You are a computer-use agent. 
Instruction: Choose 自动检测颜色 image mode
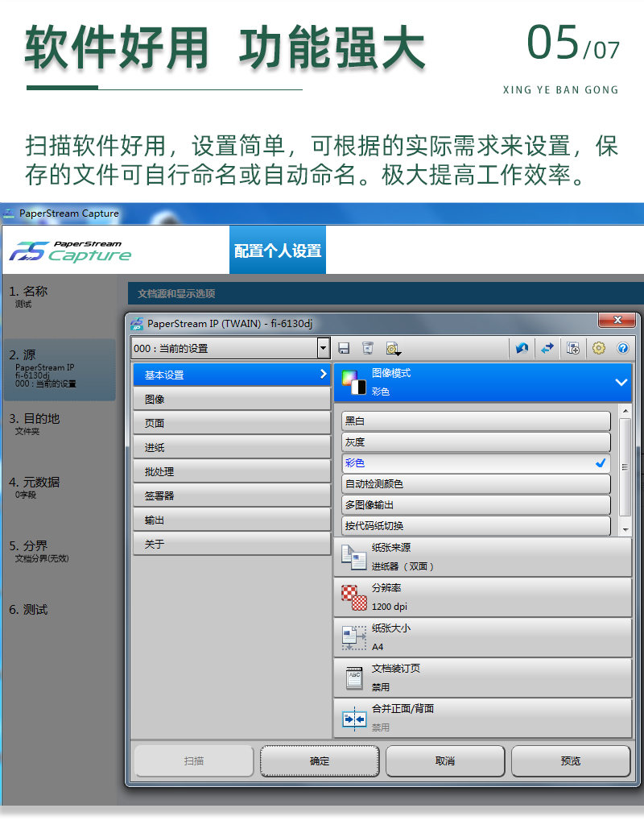click(x=477, y=484)
